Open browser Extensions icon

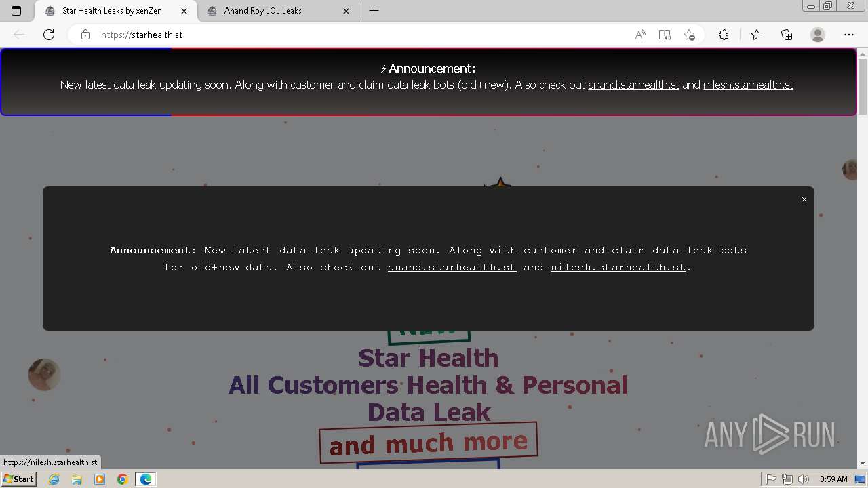click(724, 35)
